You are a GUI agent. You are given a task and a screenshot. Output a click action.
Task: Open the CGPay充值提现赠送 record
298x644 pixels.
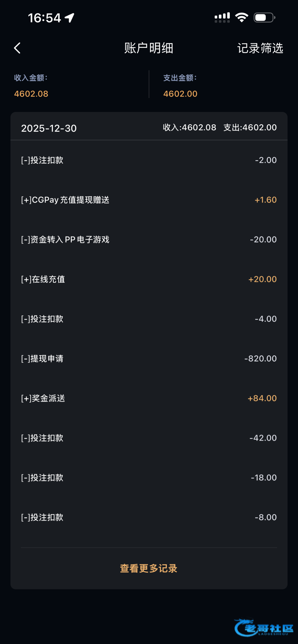point(149,200)
